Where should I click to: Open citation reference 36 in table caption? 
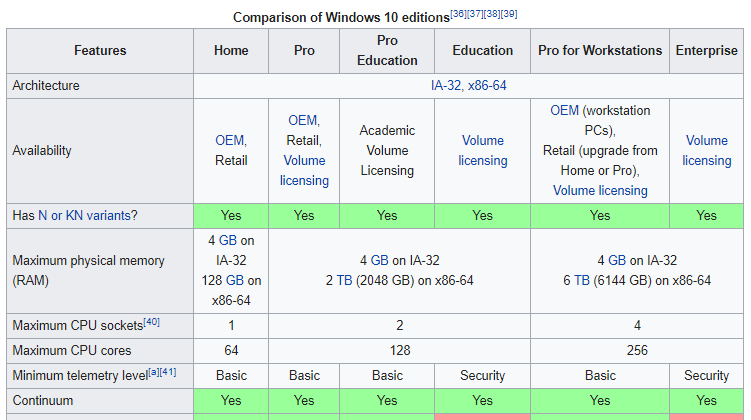click(x=458, y=13)
